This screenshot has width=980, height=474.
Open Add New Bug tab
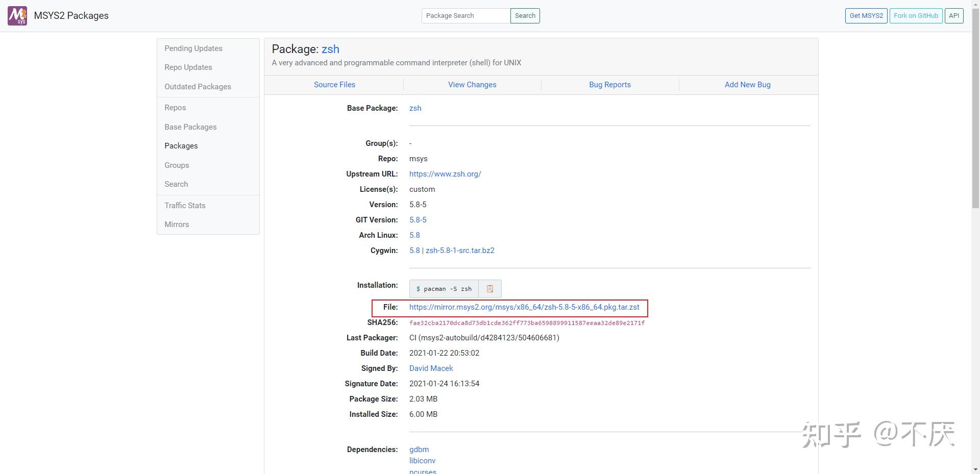[x=748, y=85]
